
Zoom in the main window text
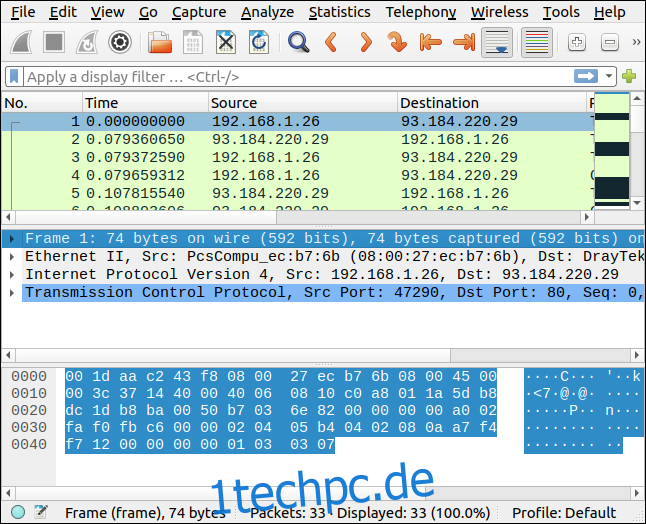tap(577, 42)
